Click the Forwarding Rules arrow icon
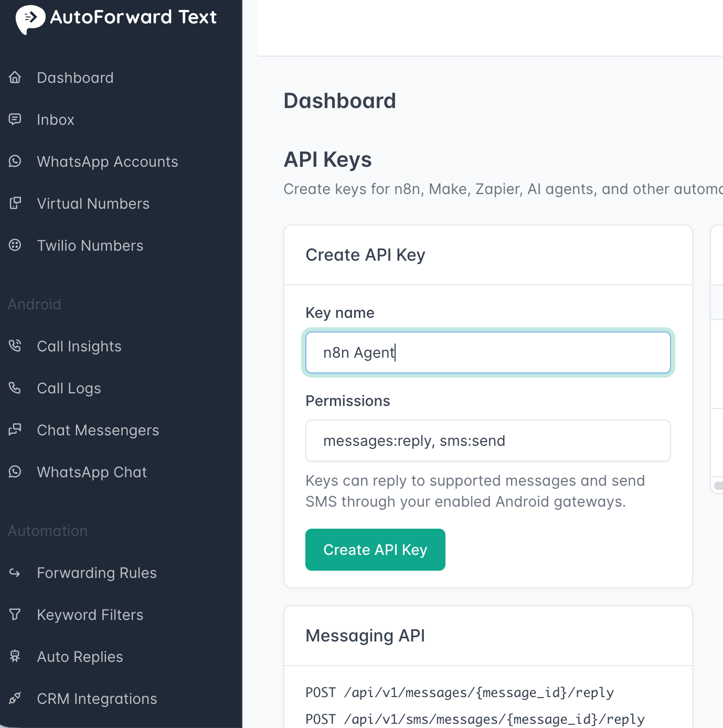Screen dimensions: 723x728 (x=15, y=573)
